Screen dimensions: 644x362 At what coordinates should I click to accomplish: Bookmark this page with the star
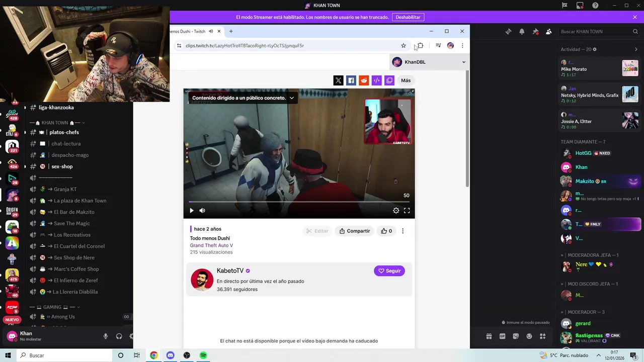[403, 45]
